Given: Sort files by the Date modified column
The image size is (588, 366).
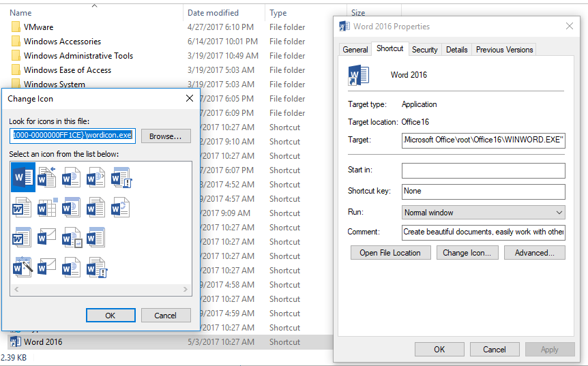Looking at the screenshot, I should (x=213, y=13).
